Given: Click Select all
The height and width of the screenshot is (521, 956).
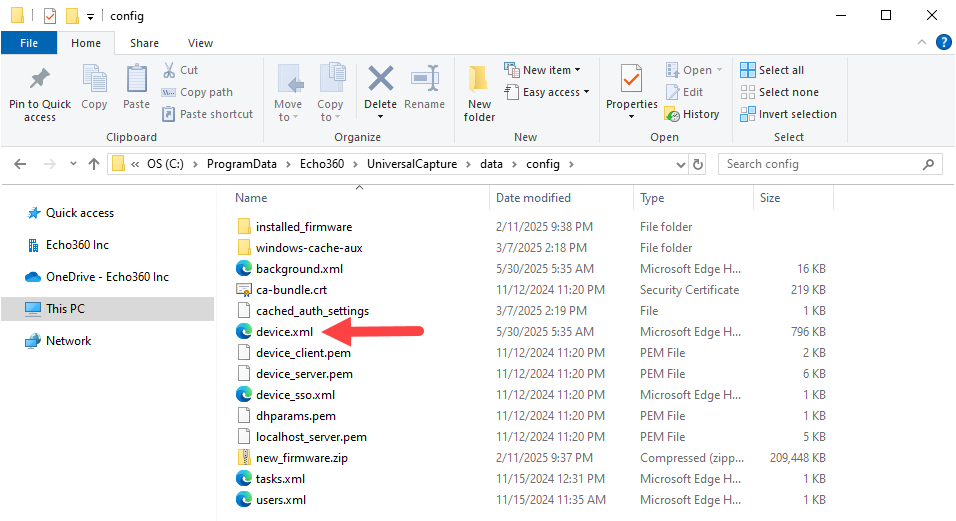Looking at the screenshot, I should point(772,70).
